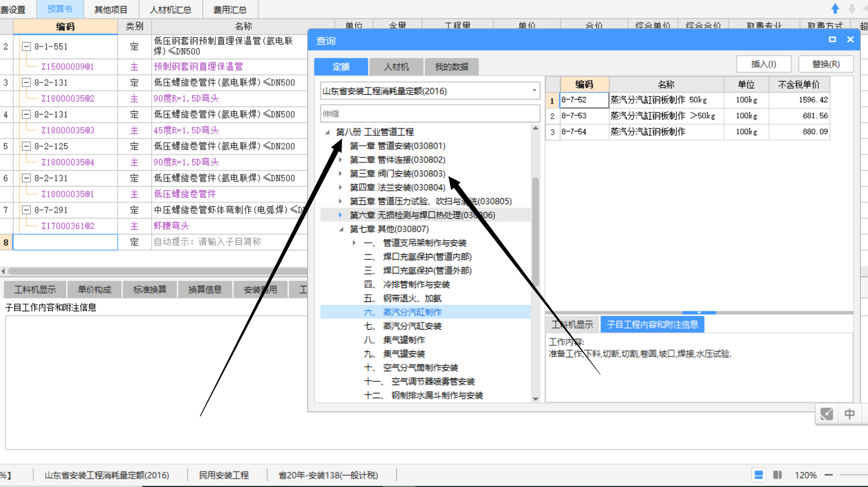
Task: Open the 山东省安装工程消耗量定额(2016) dropdown
Action: click(x=534, y=91)
